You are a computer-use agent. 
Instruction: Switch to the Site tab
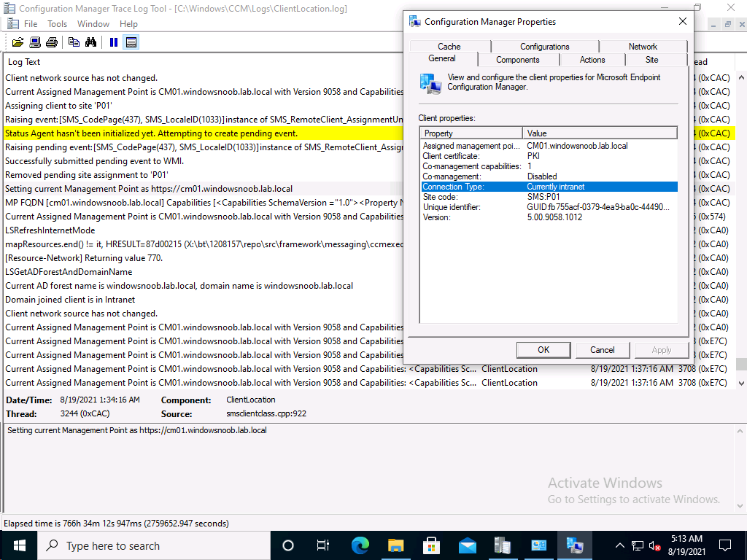(651, 60)
